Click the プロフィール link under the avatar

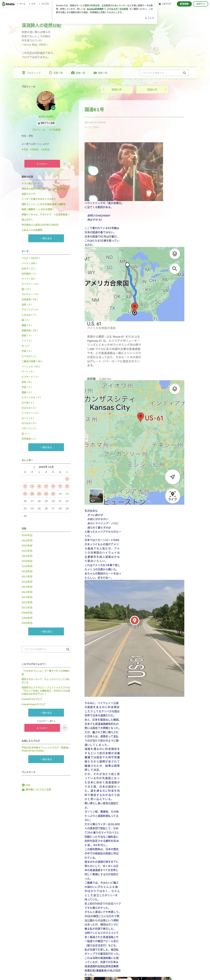38,130
